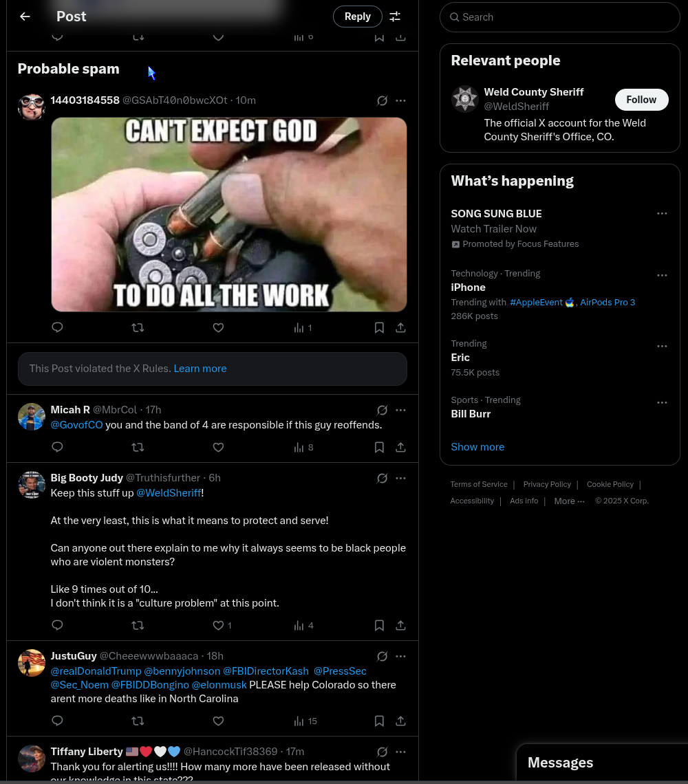
Task: Open more menu on JustuGuy's post
Action: tap(401, 656)
